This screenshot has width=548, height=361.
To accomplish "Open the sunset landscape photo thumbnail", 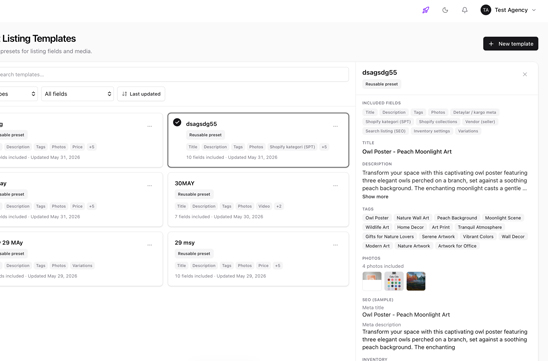I will (x=416, y=281).
